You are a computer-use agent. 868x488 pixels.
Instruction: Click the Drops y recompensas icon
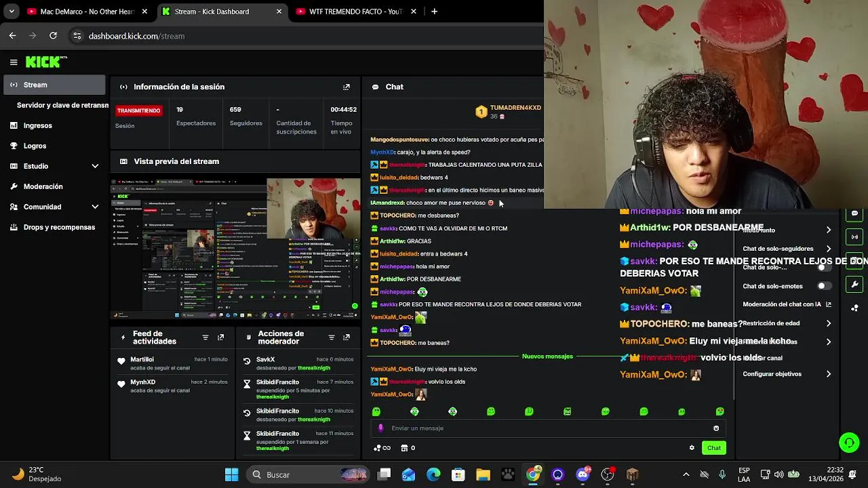[x=14, y=227]
